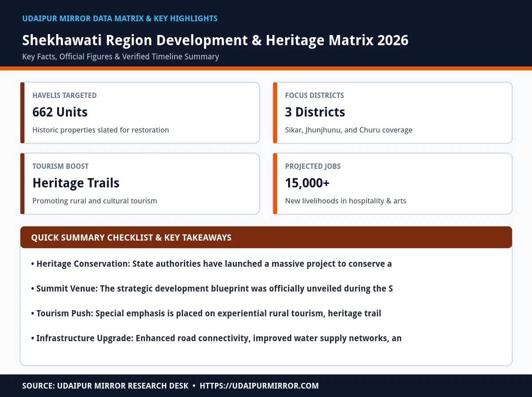
Task: Click the 'FOCUS DISTRICTS' label
Action: click(x=314, y=95)
